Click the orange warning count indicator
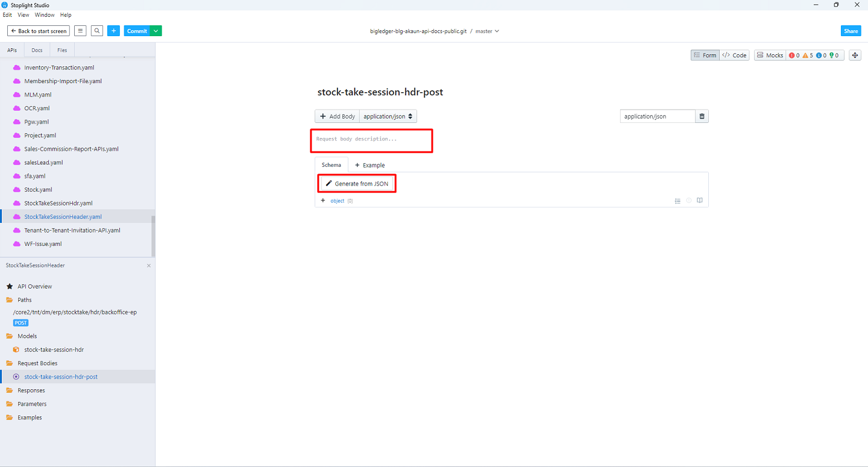 coord(807,55)
